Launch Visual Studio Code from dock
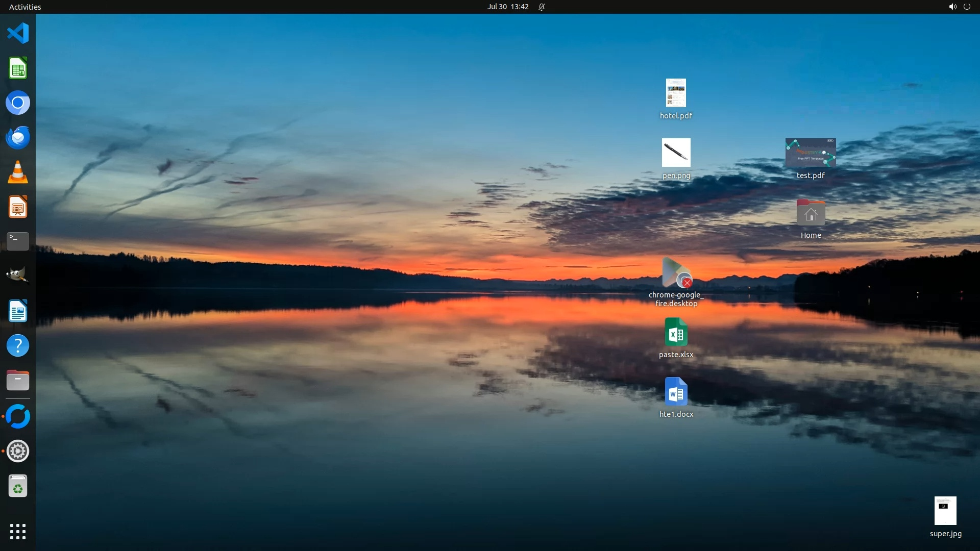 pyautogui.click(x=18, y=34)
